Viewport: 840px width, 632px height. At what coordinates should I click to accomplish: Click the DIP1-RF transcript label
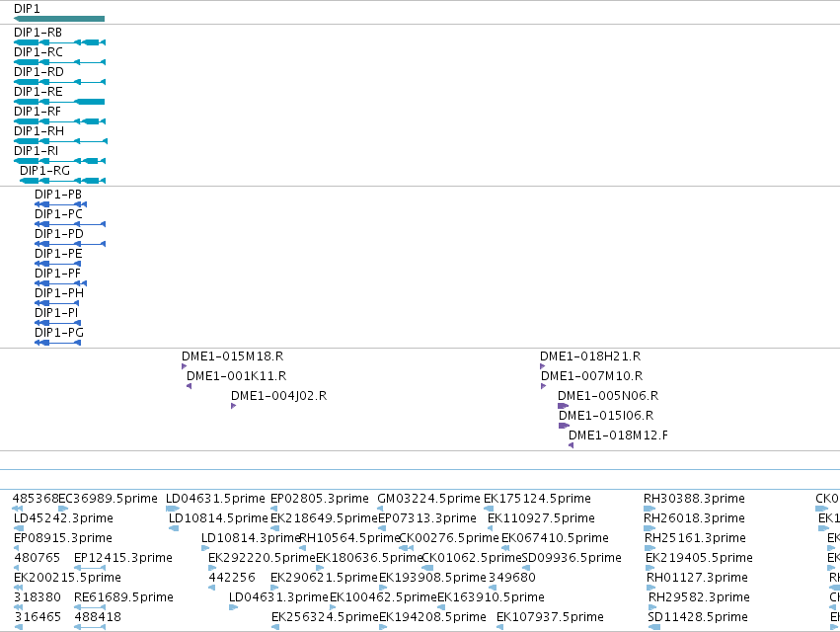coord(38,112)
